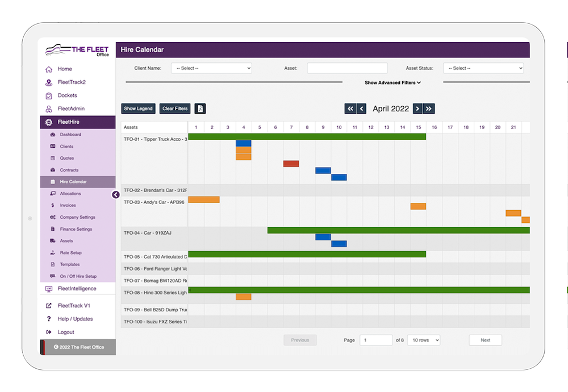This screenshot has width=568, height=392.
Task: Open the 10 rows page size dropdown
Action: pos(424,340)
